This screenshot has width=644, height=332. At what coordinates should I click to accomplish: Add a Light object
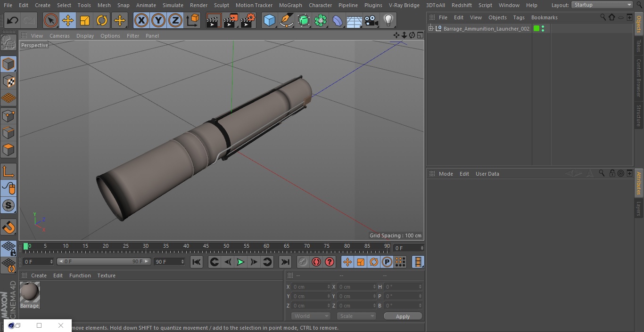coord(388,20)
